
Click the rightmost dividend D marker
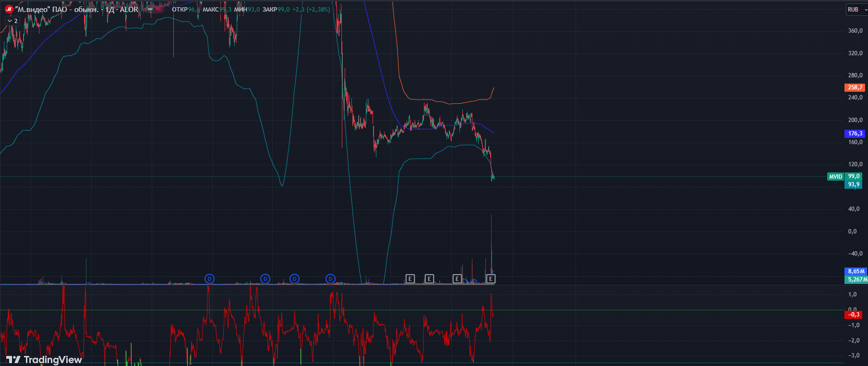click(x=330, y=279)
